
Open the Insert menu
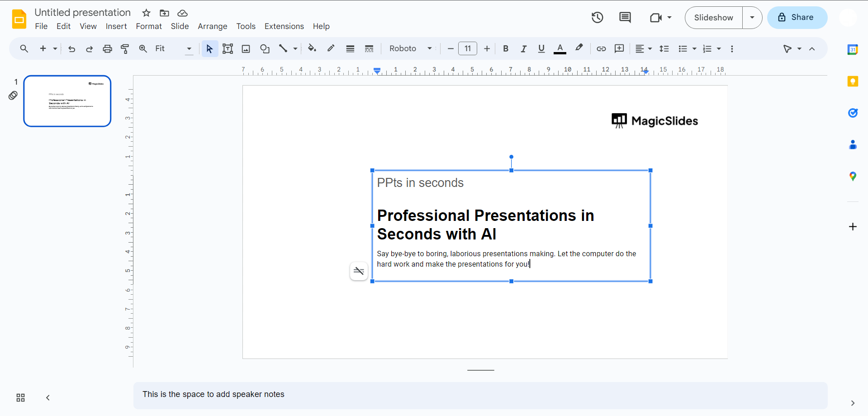click(x=116, y=26)
